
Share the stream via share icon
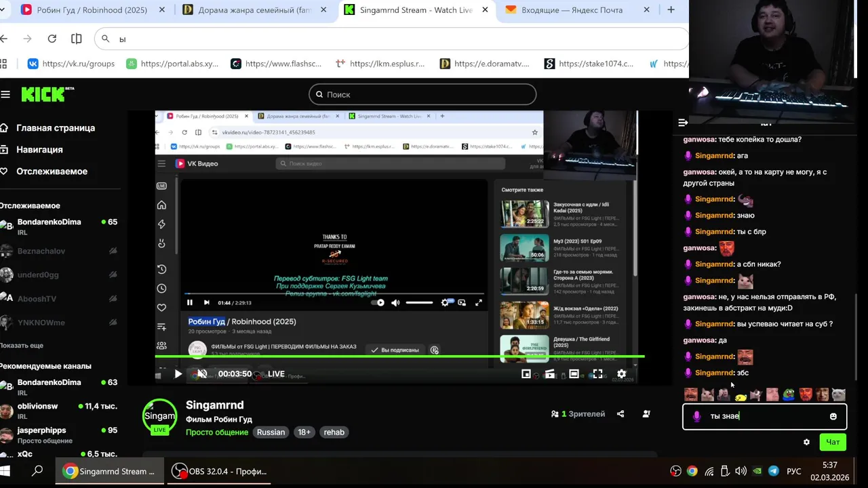(x=620, y=413)
